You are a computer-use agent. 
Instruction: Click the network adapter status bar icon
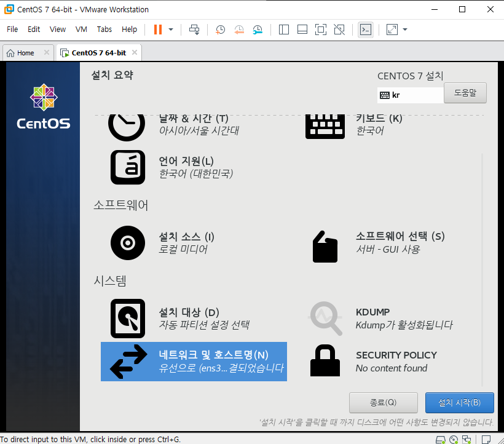tap(467, 440)
